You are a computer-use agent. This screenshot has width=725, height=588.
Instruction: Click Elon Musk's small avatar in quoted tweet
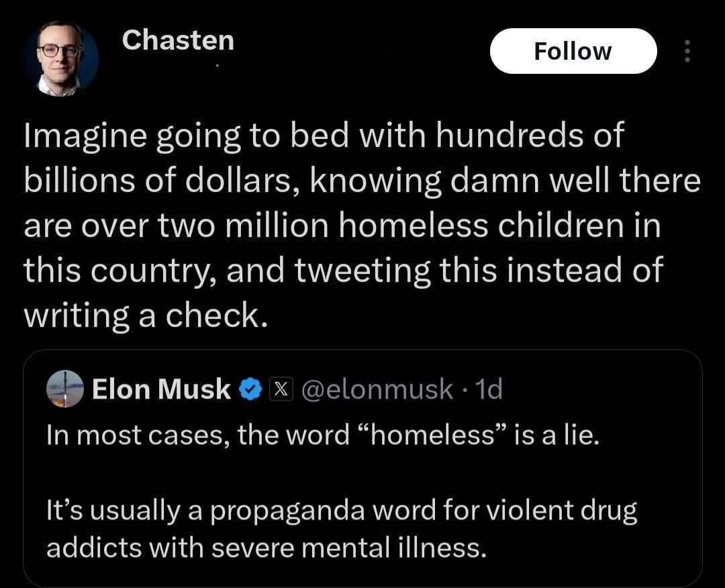tap(65, 389)
